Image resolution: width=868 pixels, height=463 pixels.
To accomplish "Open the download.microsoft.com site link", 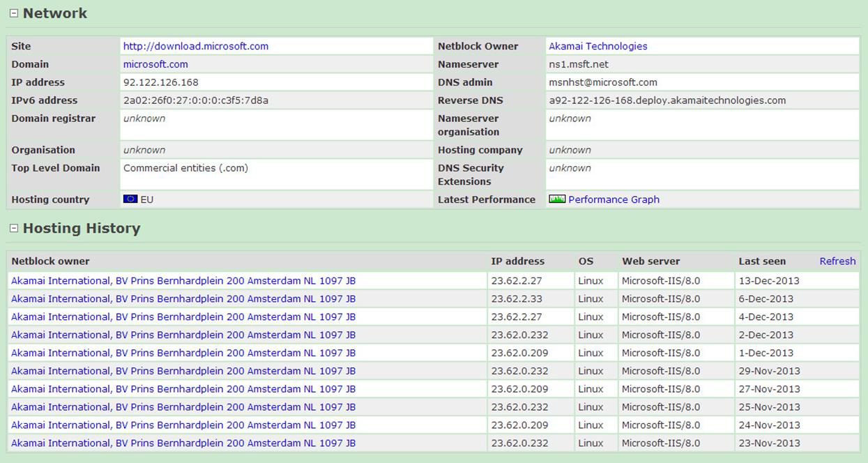I will coord(196,46).
